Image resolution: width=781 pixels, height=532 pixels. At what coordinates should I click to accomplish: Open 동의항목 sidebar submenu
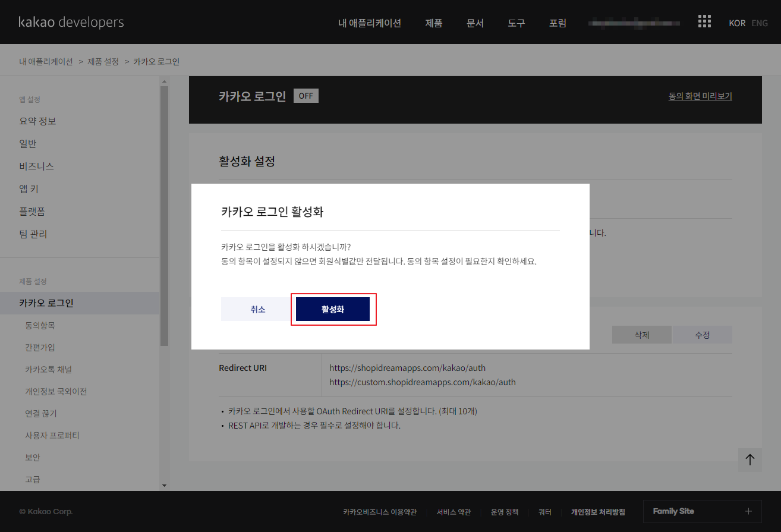(x=40, y=326)
